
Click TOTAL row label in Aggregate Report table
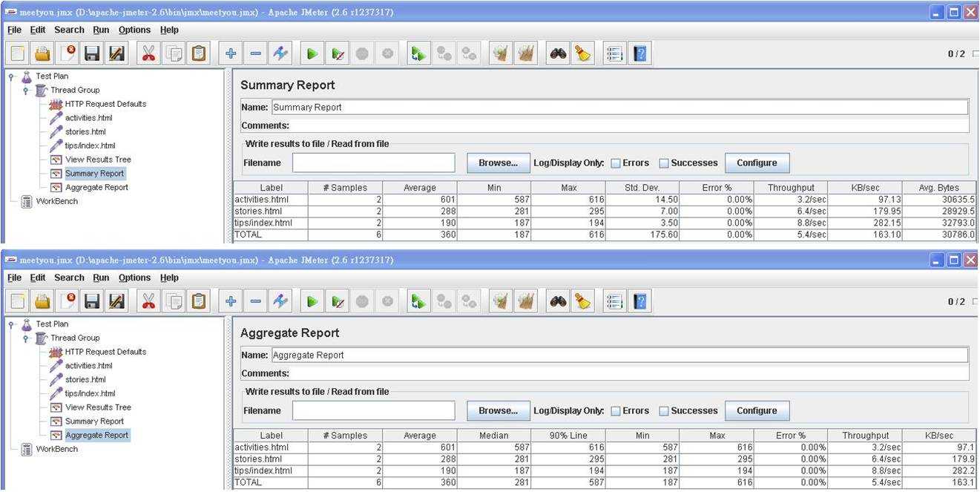coord(271,482)
